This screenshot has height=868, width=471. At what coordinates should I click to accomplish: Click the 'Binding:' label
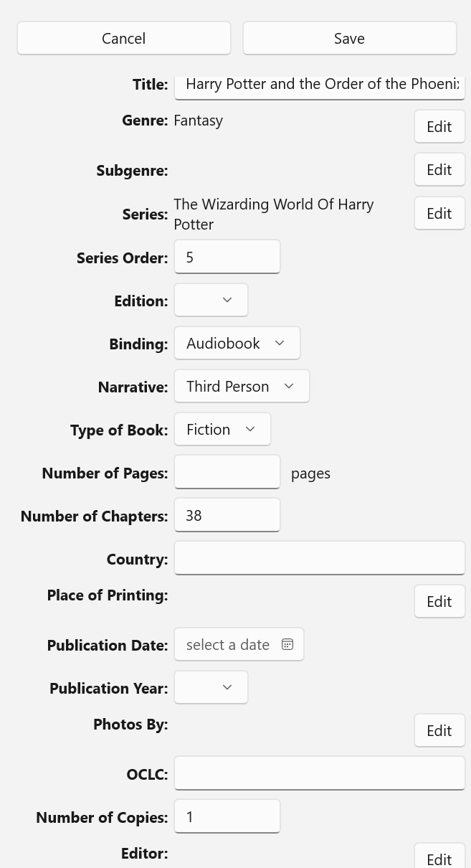(138, 344)
